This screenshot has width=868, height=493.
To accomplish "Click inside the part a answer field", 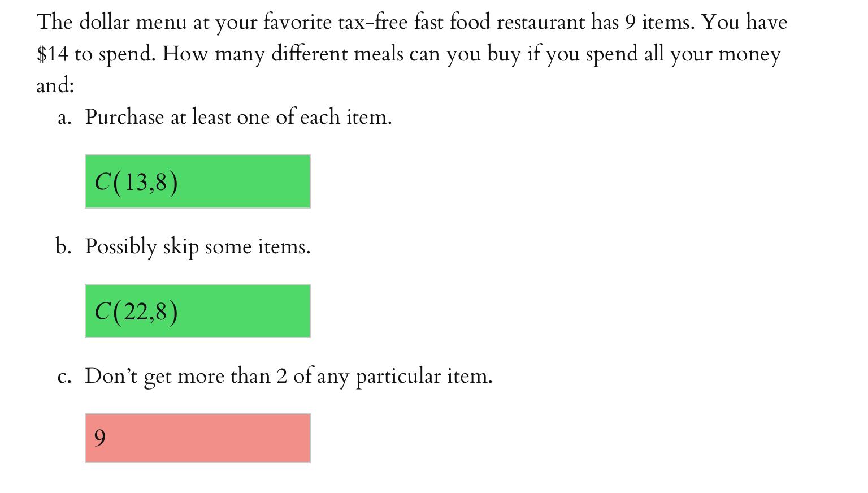I will click(197, 181).
